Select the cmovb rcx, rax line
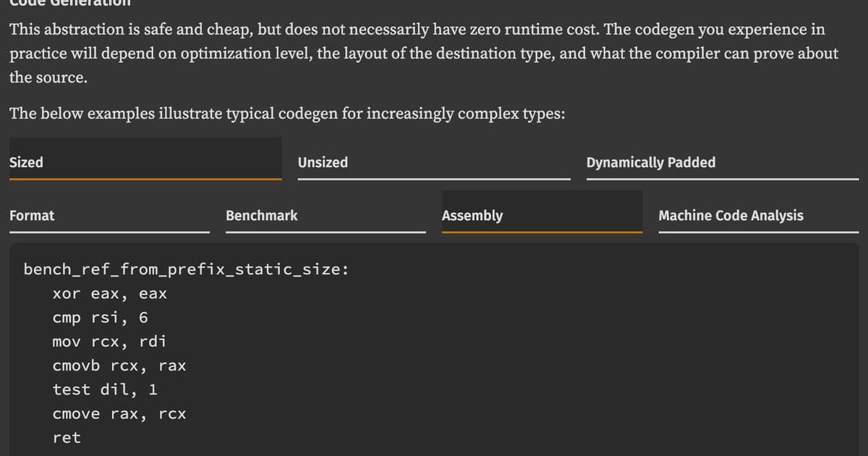Viewport: 868px width, 456px height. [x=120, y=365]
